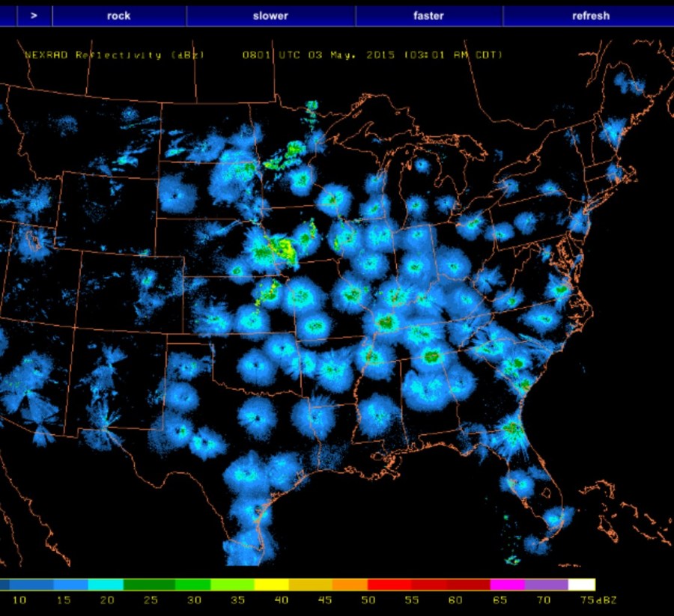
Task: Click the rock animation button
Action: click(118, 16)
